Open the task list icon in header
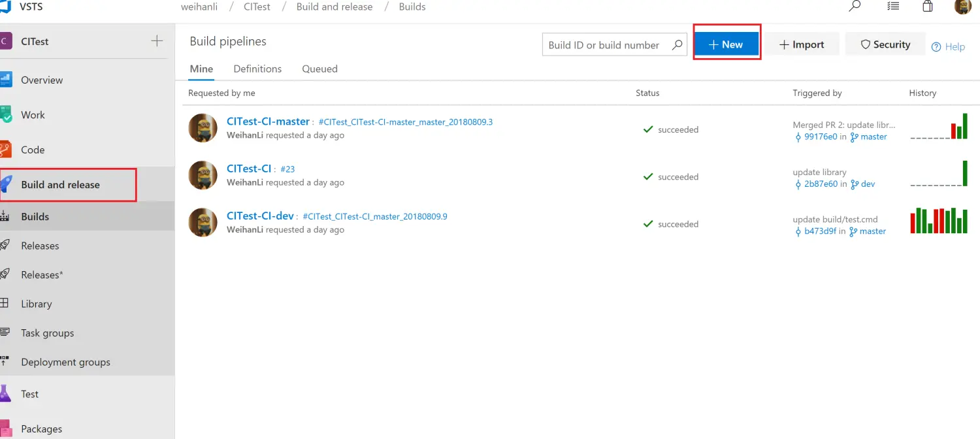 coord(893,7)
